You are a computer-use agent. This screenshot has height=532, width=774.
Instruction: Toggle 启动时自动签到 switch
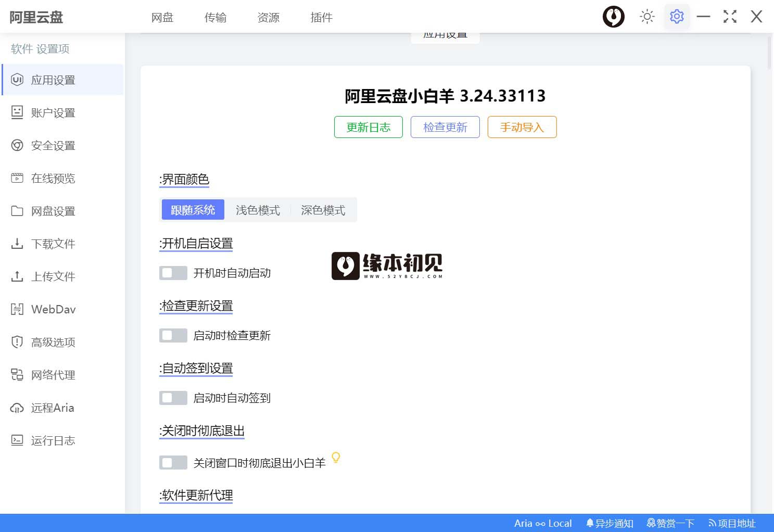click(173, 398)
